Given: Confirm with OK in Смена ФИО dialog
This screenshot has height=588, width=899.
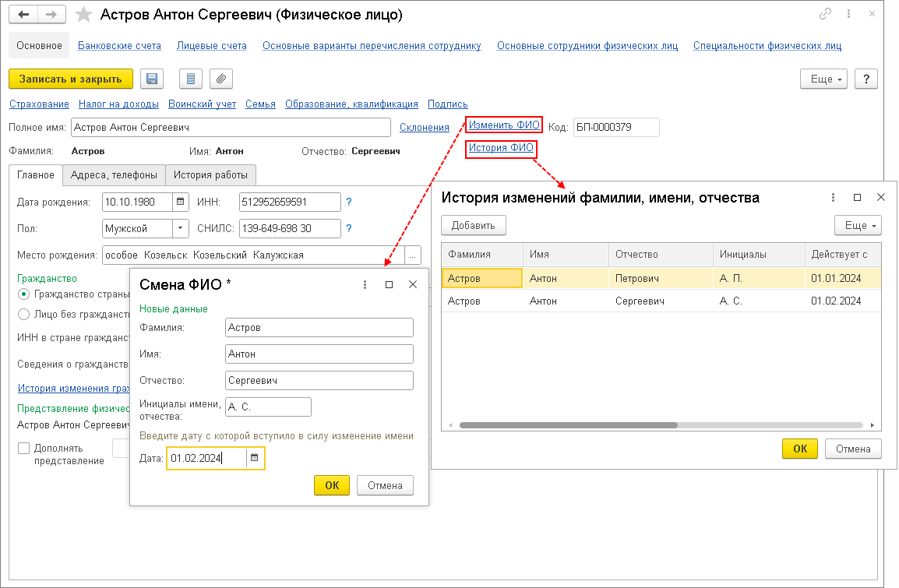Looking at the screenshot, I should [x=331, y=485].
